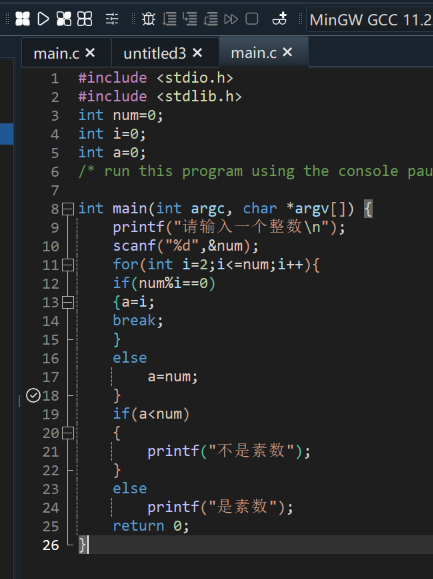
Task: Click on 'int main' function line
Action: [x=226, y=209]
